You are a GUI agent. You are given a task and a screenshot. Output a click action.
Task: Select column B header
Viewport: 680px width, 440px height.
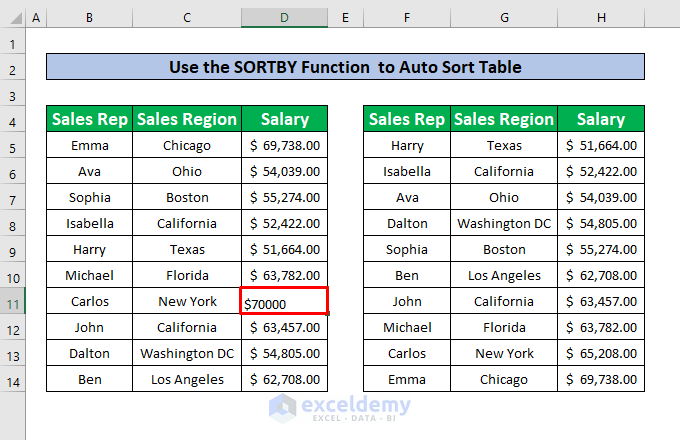90,19
